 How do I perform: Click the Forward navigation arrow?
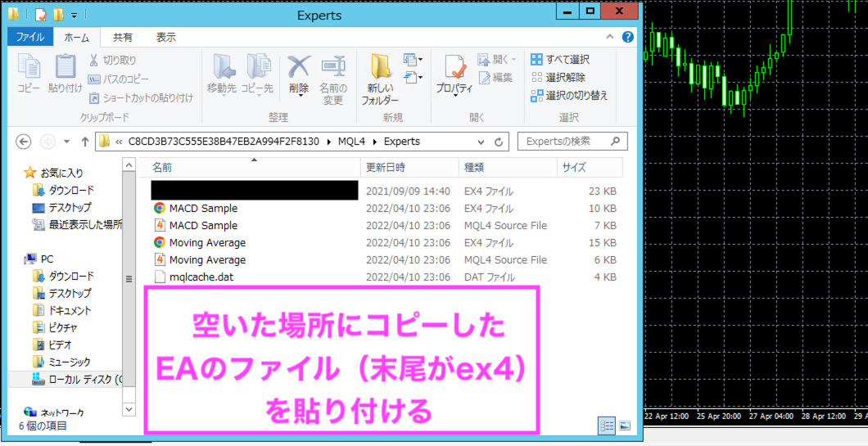48,141
